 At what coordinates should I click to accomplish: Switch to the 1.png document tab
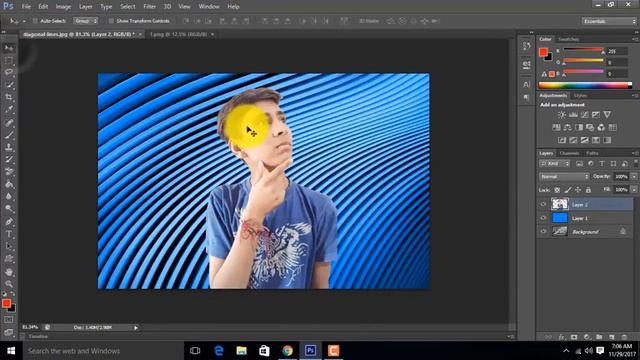pos(179,35)
